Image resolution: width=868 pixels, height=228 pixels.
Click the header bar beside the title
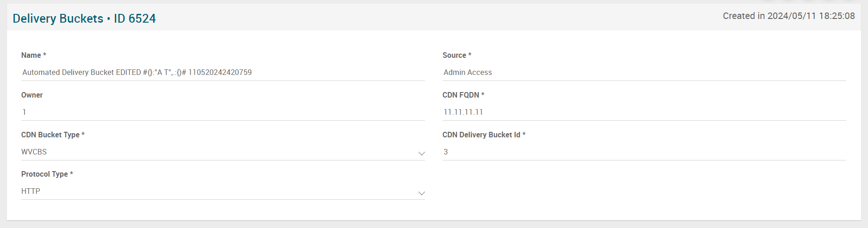417,18
